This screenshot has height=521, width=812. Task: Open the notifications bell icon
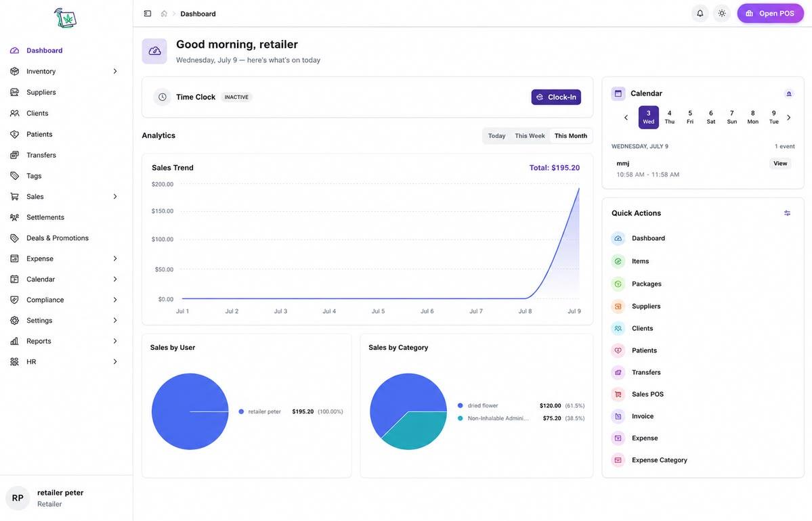pos(700,14)
